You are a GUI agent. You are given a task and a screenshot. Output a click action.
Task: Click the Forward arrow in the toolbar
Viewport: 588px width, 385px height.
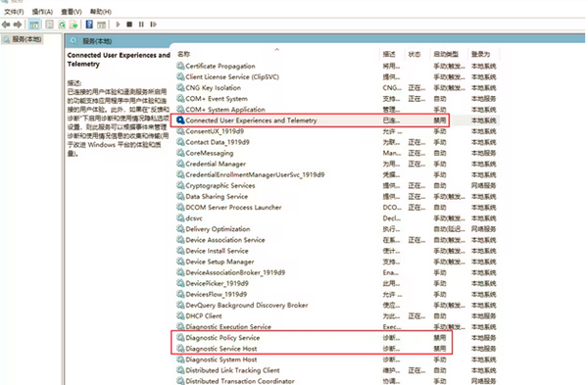[18, 24]
